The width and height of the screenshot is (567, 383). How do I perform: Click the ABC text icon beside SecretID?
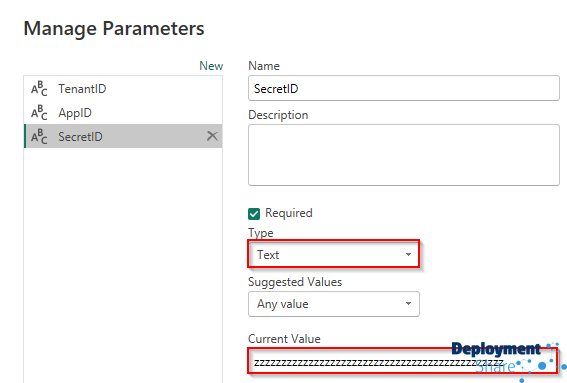(39, 136)
